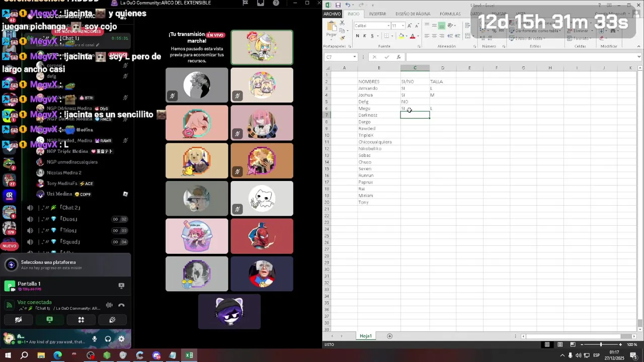Open the Dar formato como tabla dropdown
The image size is (644, 362).
coord(536,31)
